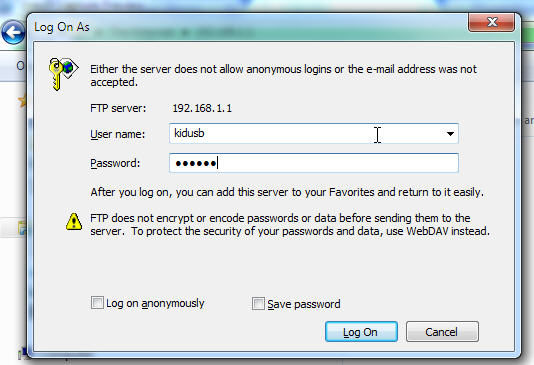534x365 pixels.
Task: Click the blue back arrow button
Action: tap(13, 33)
